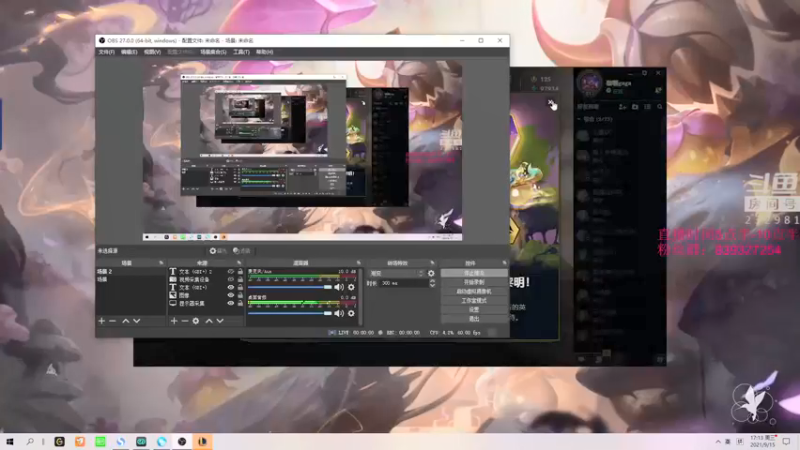Click the OBS preview canvas
This screenshot has height=450, width=800.
(302, 151)
